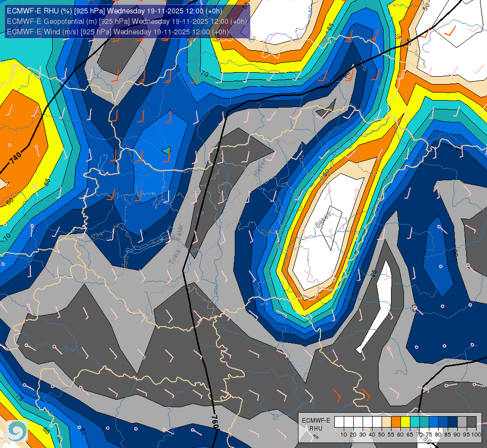Click the 760 geopotential contour label
This screenshot has height=448, width=487.
click(x=215, y=421)
